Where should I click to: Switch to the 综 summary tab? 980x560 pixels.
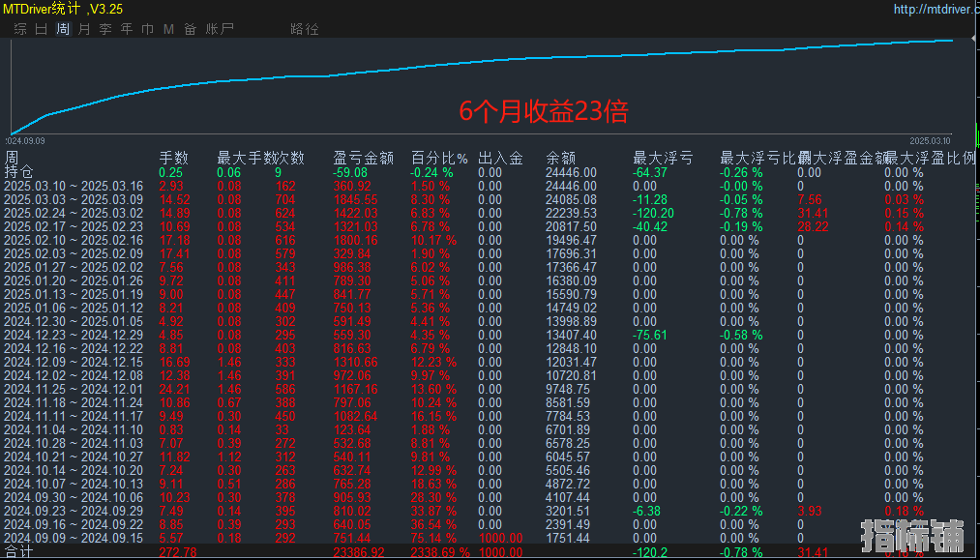click(x=20, y=29)
